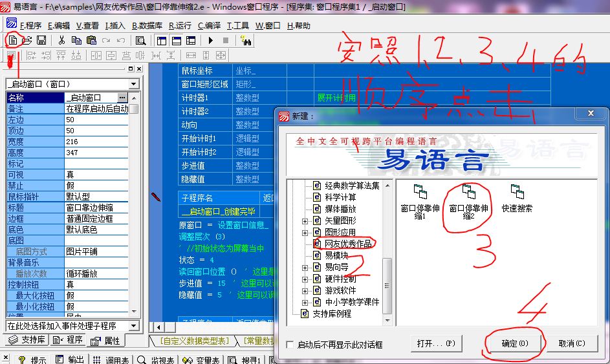610x364 pixels.
Task: Click the 宽度 property value field
Action: 97,142
